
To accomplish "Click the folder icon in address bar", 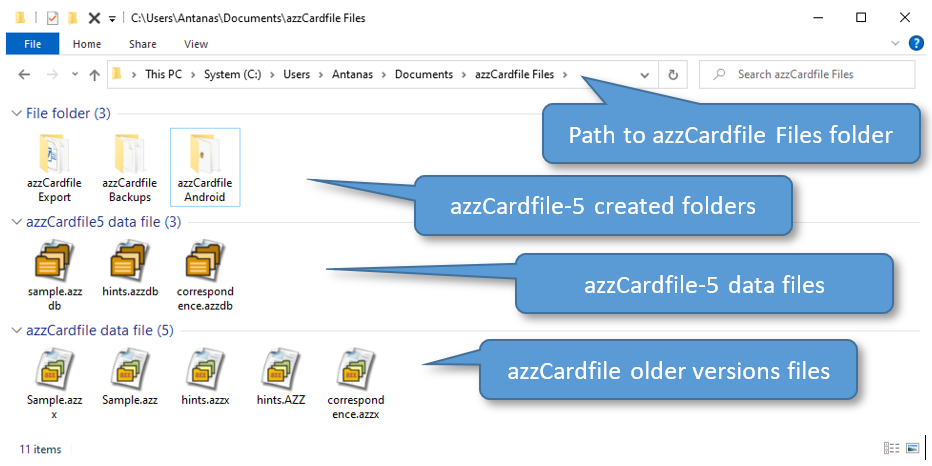I will click(116, 74).
